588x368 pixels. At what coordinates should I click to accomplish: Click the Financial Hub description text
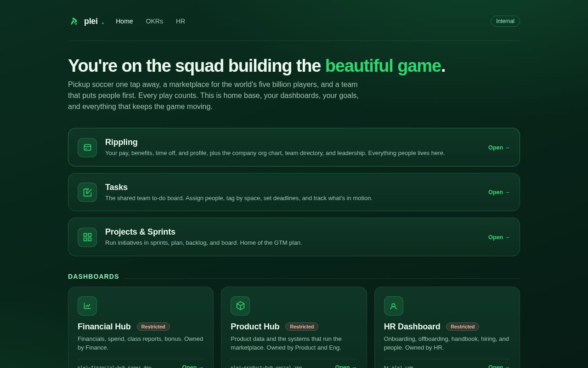pos(140,343)
